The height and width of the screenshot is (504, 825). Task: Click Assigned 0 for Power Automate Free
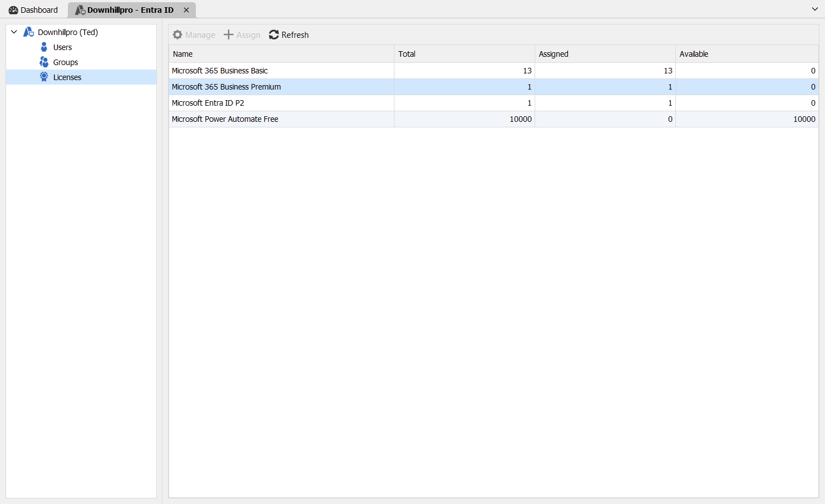tap(670, 119)
